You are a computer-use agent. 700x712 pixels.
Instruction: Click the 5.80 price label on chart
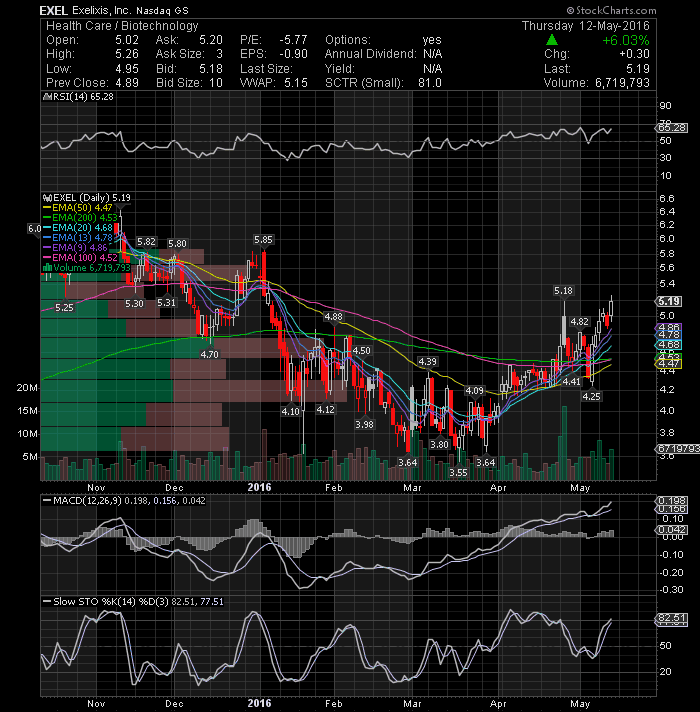[177, 244]
